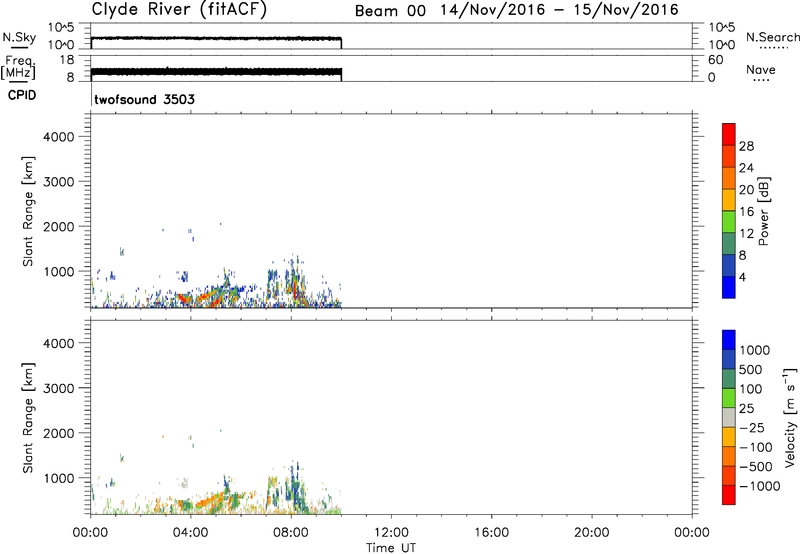Click the 'twofsound 3503' text
The image size is (800, 554).
pos(144,99)
